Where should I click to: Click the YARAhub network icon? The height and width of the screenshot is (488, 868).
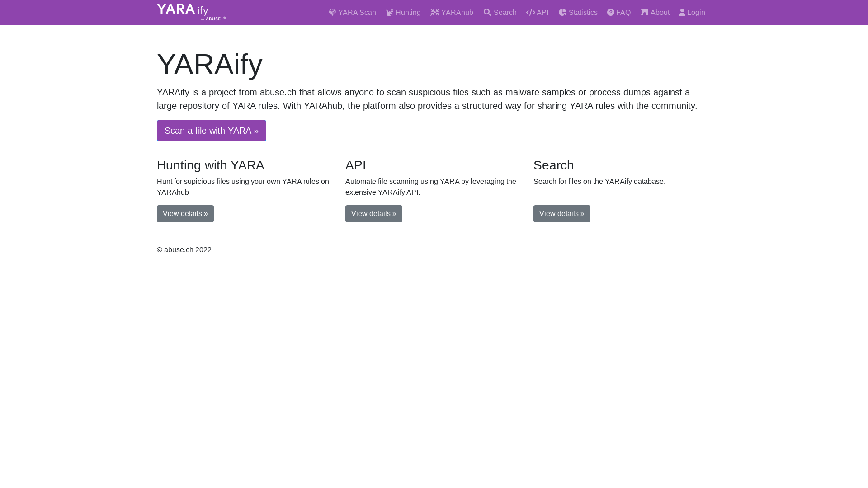(x=435, y=12)
